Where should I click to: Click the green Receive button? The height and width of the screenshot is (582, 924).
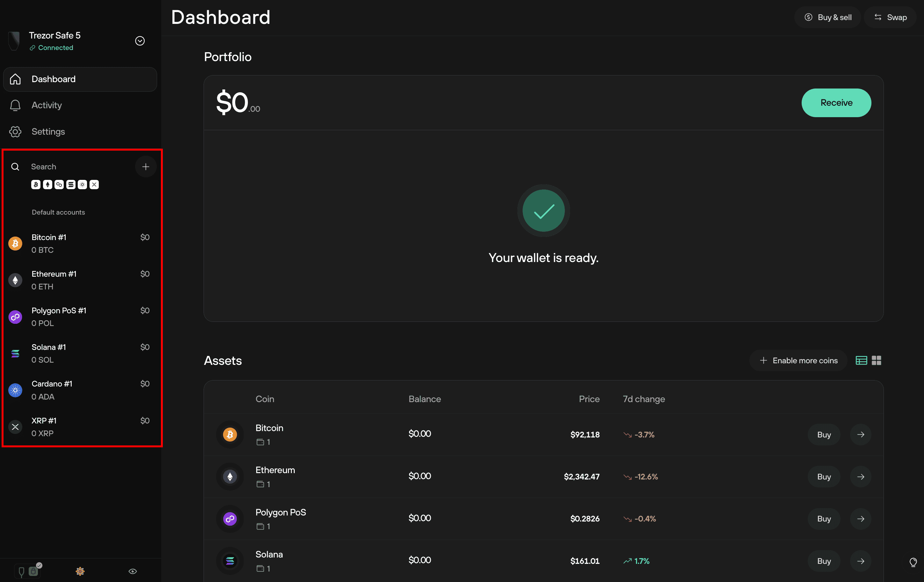pos(836,103)
